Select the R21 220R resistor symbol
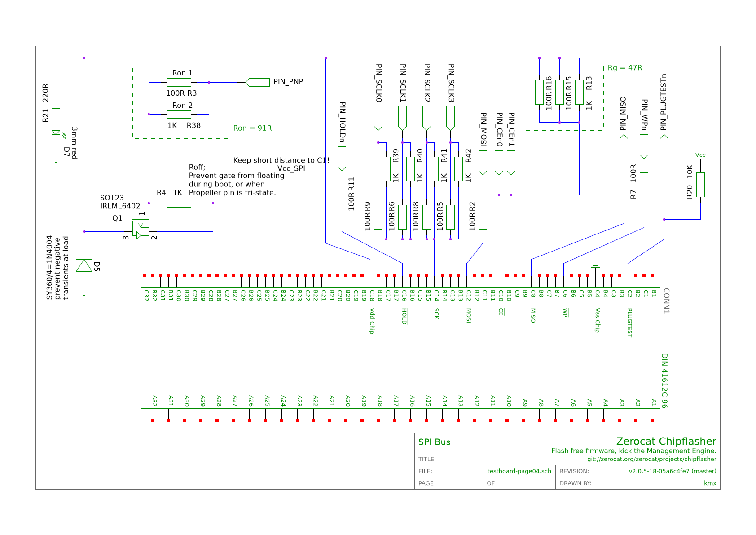Image resolution: width=756 pixels, height=535 pixels. coord(56,96)
